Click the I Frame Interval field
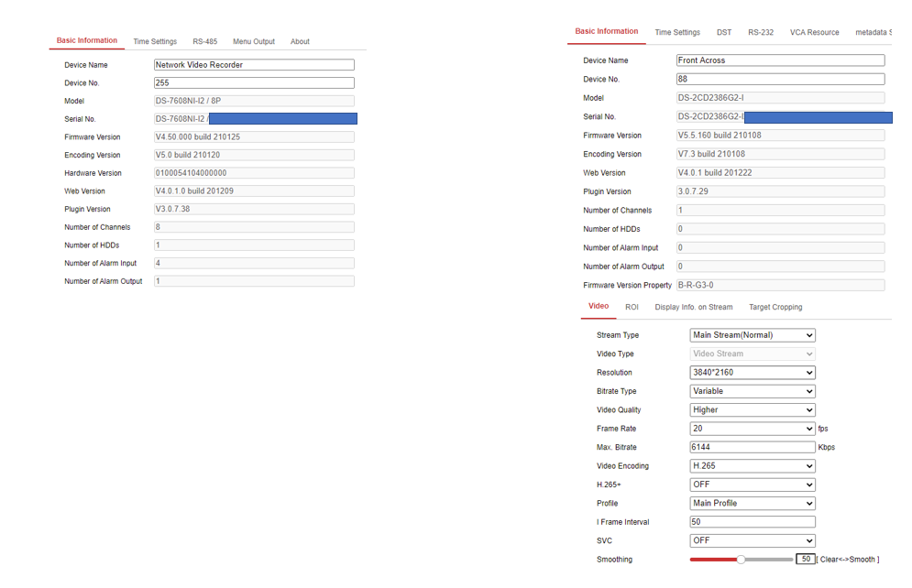912x588 pixels. [752, 522]
